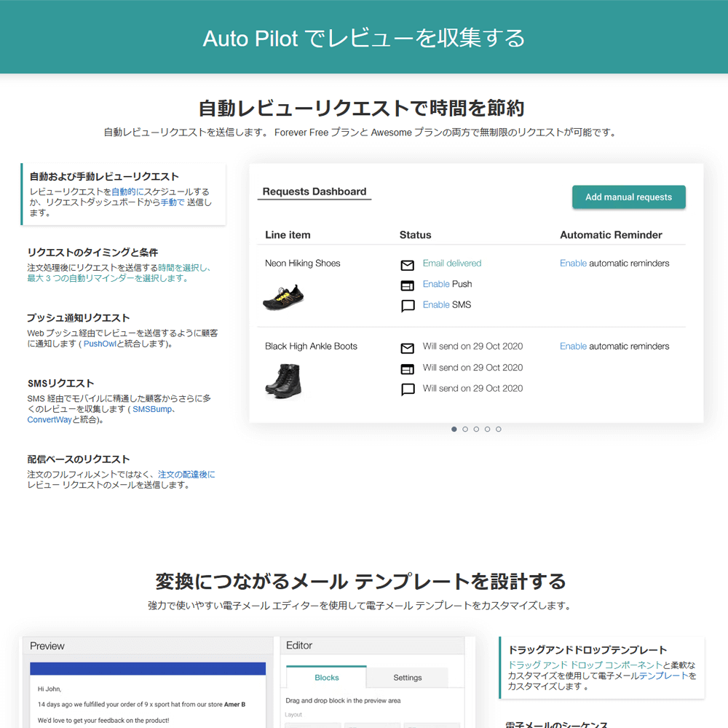728x728 pixels.
Task: Click the email icon beside Email delivered
Action: [408, 265]
